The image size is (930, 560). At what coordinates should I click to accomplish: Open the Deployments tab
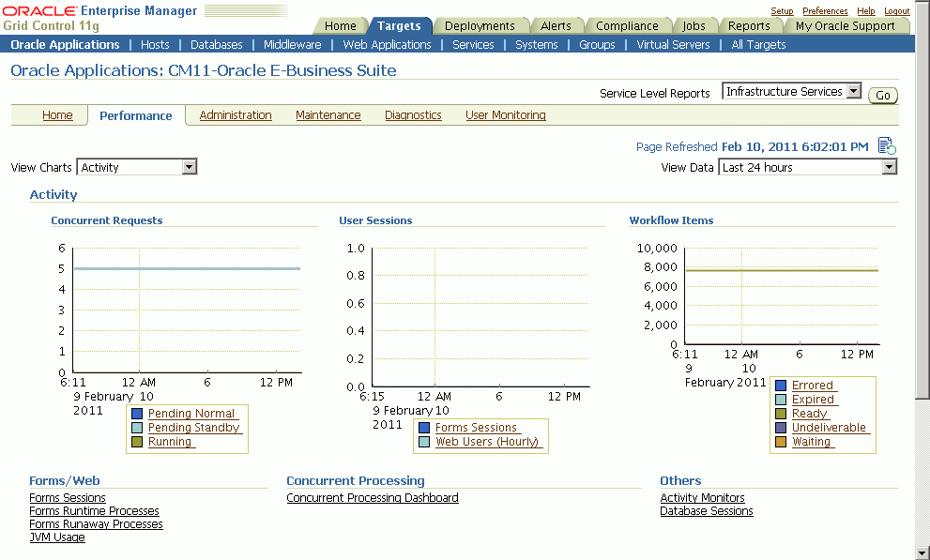click(480, 25)
